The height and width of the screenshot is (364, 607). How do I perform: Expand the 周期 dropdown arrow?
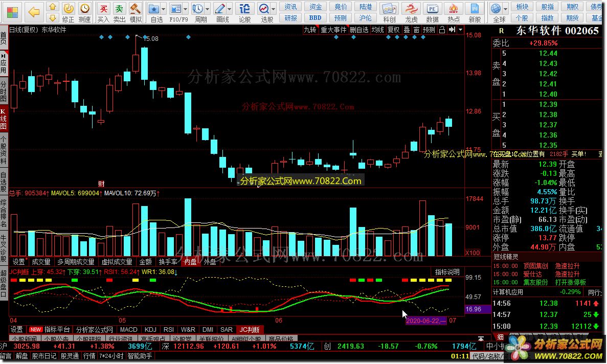point(208,9)
